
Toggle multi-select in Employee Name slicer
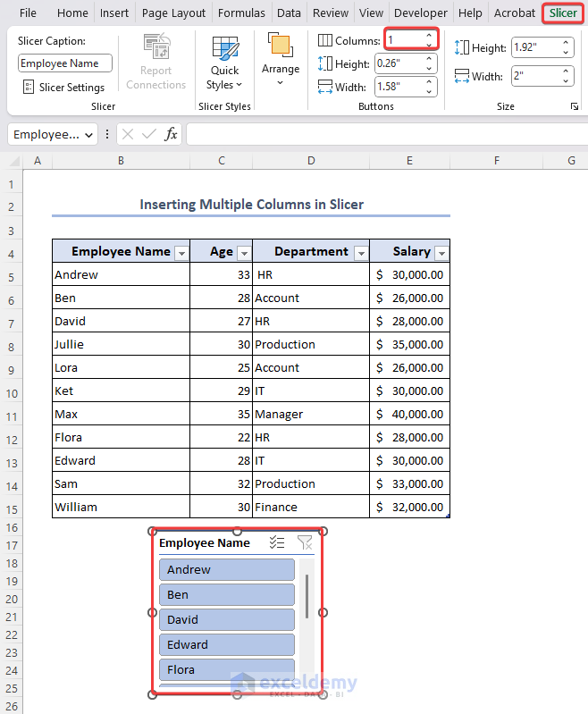277,542
